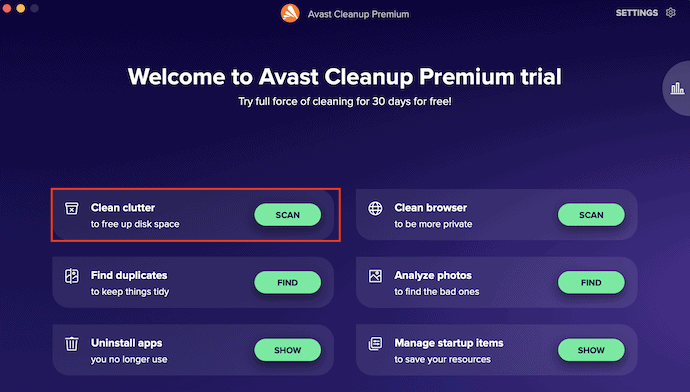Click the Manage startup items icon
The height and width of the screenshot is (392, 690).
(375, 344)
